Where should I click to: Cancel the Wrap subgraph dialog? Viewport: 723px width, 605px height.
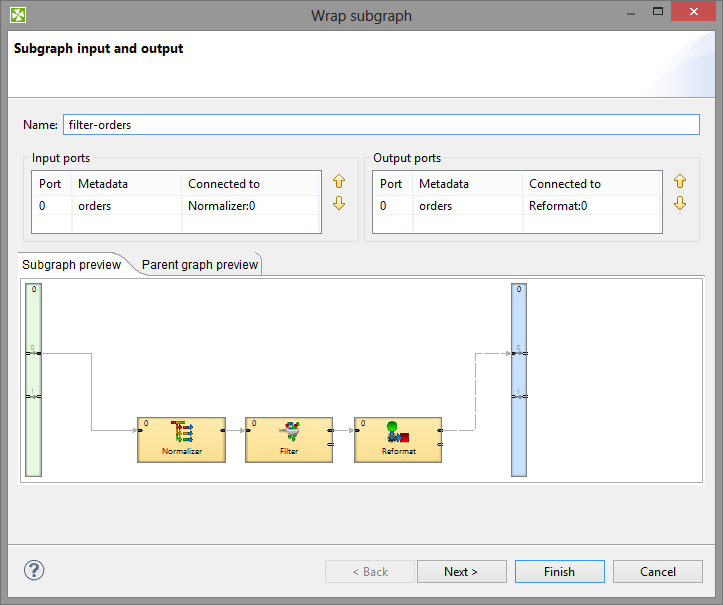click(x=658, y=572)
